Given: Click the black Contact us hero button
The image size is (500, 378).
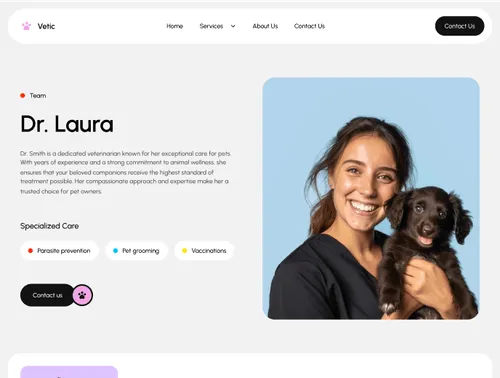Looking at the screenshot, I should pyautogui.click(x=47, y=295).
